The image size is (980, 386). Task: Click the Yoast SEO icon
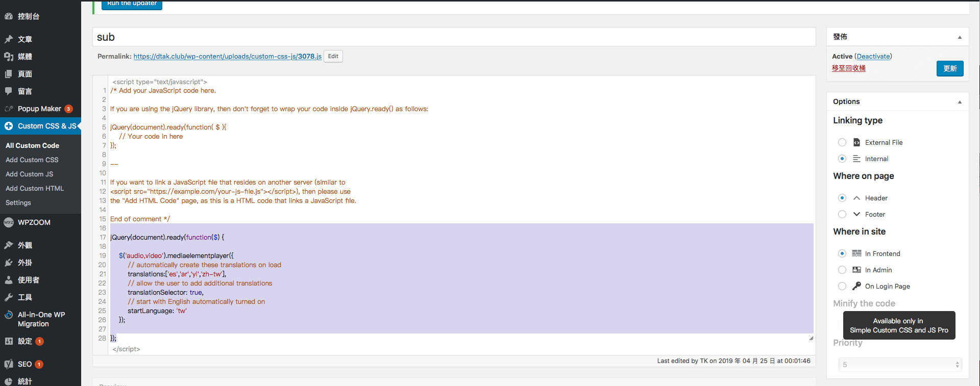tap(9, 364)
